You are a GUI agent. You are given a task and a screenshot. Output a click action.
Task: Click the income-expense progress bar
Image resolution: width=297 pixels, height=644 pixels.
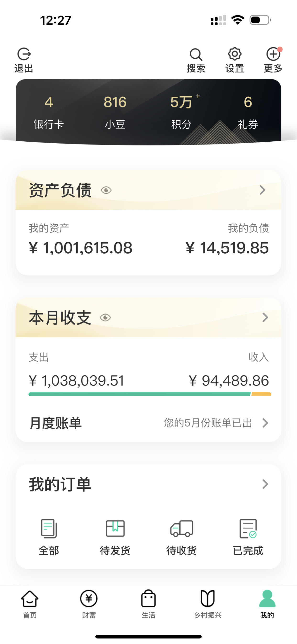tap(150, 394)
